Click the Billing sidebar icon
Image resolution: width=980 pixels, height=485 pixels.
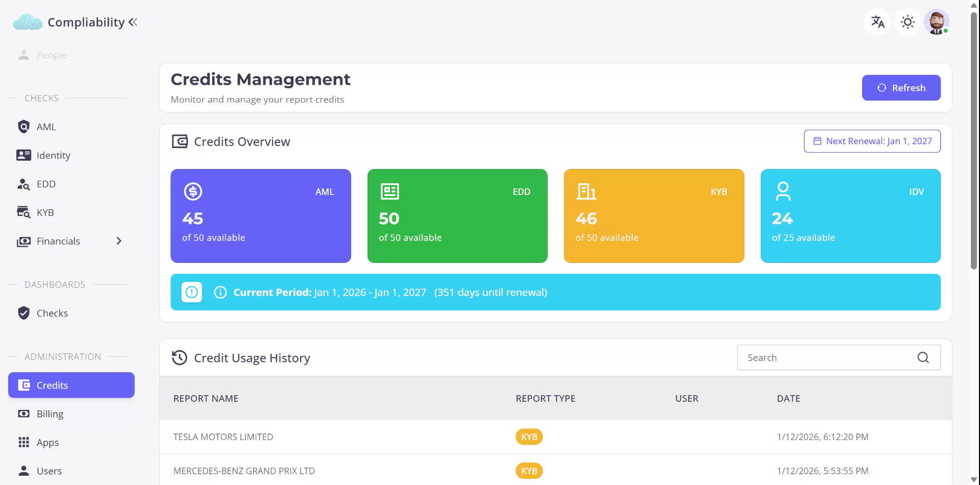click(23, 414)
